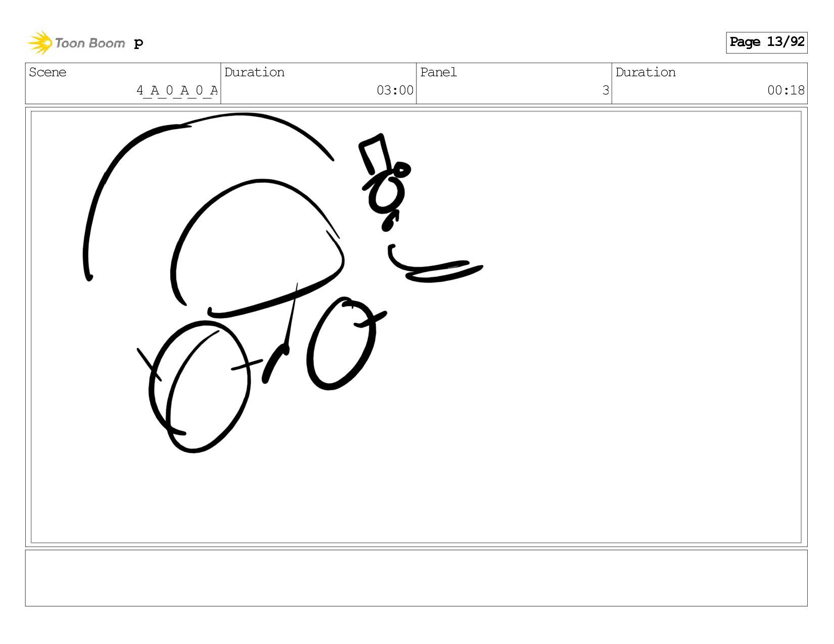Click the storyboard sketch drawing panel
This screenshot has width=834, height=644.
point(416,327)
